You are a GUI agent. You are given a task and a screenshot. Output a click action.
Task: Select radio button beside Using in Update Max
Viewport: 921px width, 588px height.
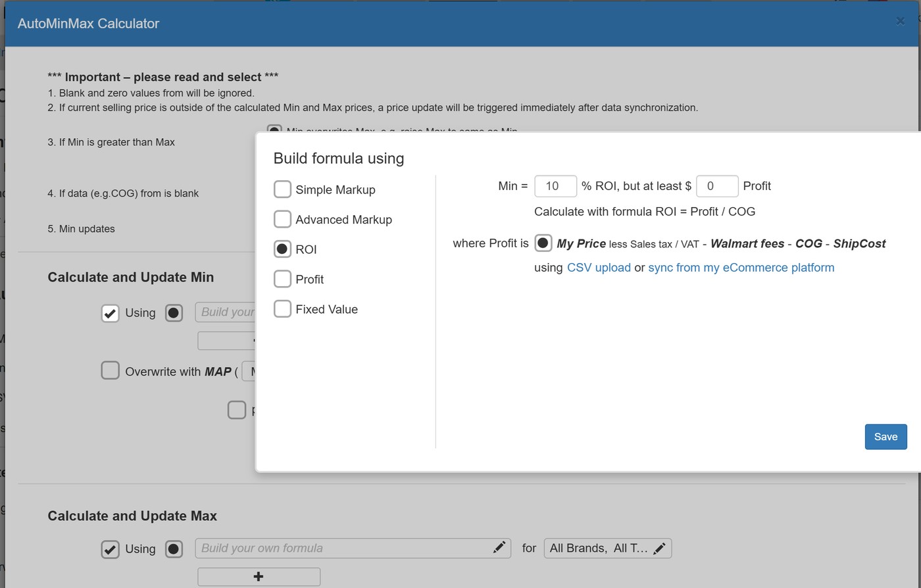pos(174,549)
